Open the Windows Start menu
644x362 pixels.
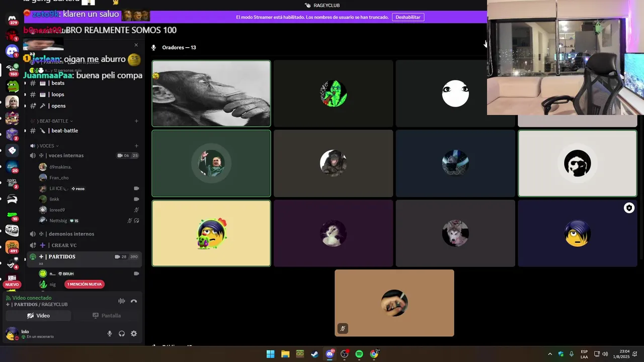[270, 354]
